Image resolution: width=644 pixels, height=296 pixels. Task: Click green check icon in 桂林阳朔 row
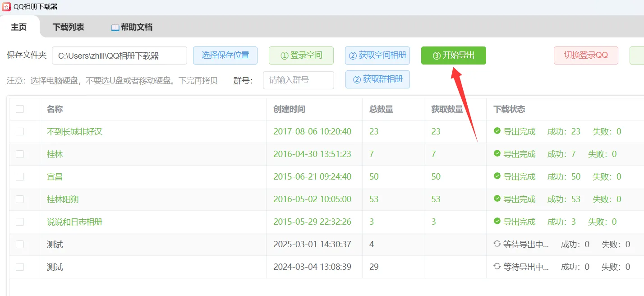coord(497,199)
